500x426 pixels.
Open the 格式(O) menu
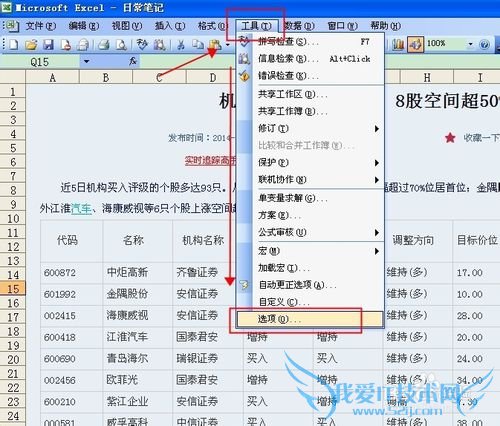point(213,26)
